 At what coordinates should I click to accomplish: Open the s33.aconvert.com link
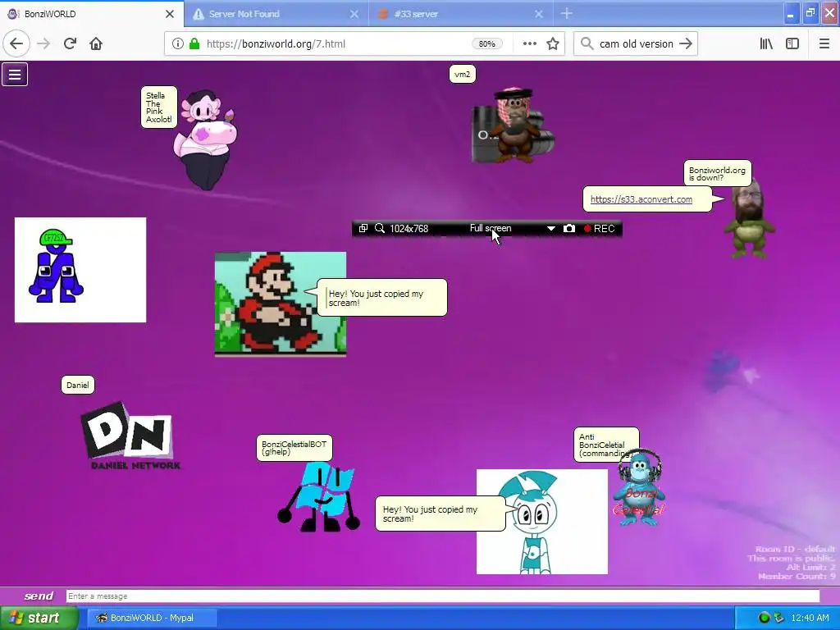641,199
